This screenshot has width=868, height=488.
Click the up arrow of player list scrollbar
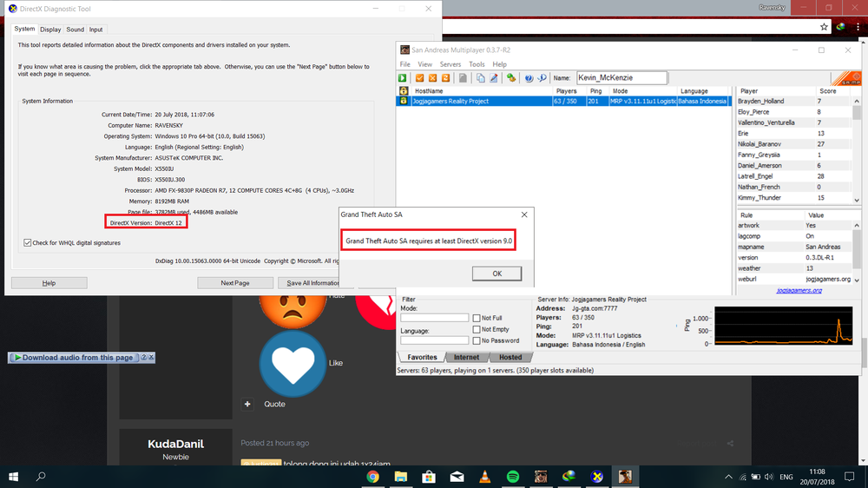857,102
